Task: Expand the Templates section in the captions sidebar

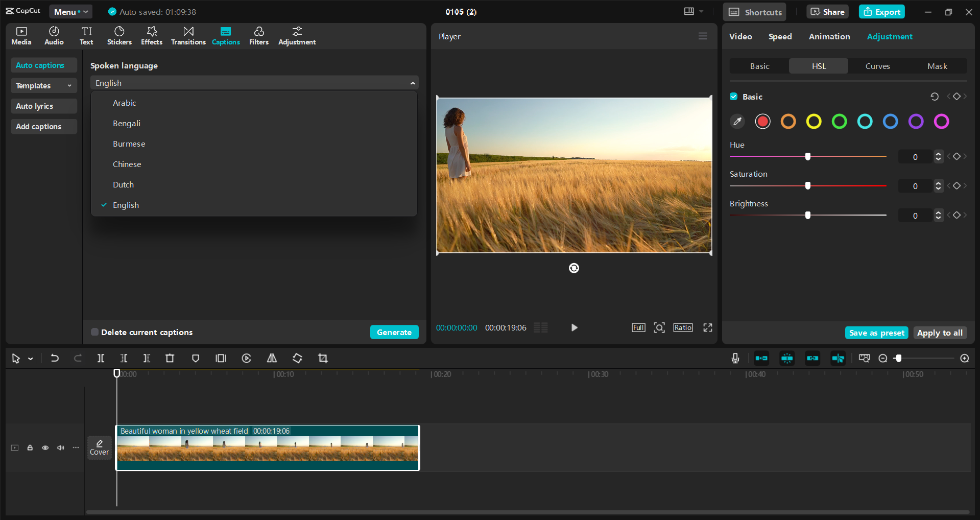Action: click(x=43, y=85)
